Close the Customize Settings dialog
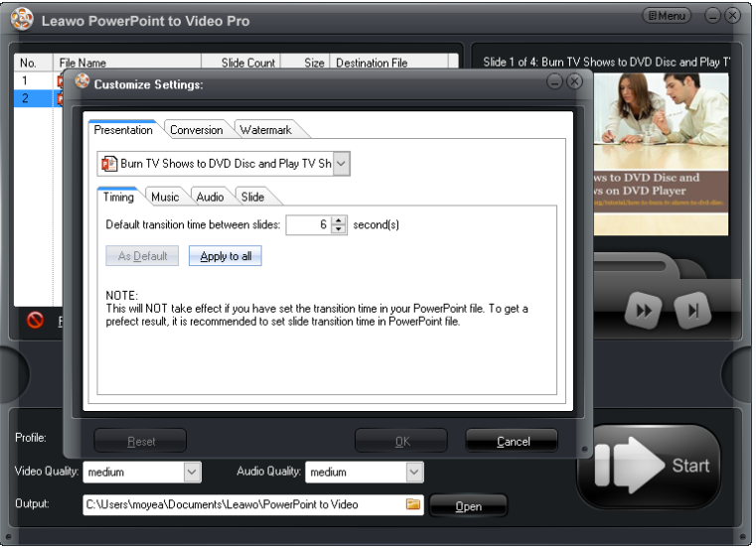This screenshot has height=550, width=756. pos(574,82)
